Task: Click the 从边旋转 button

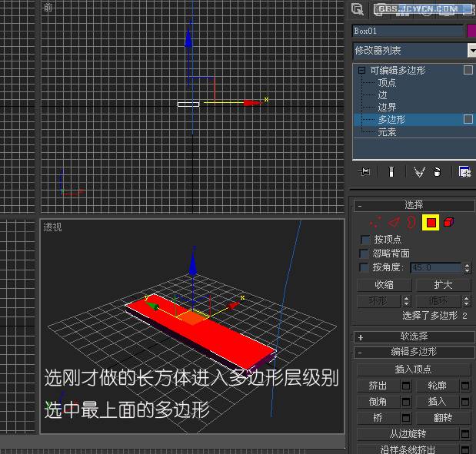Action: click(x=408, y=434)
